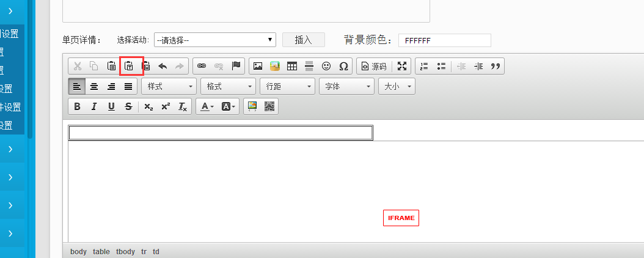Open the text color picker
The height and width of the screenshot is (258, 644).
coord(205,106)
